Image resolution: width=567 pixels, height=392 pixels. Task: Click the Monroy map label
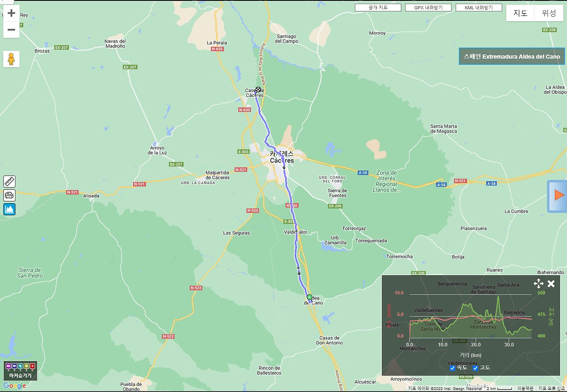pos(377,33)
